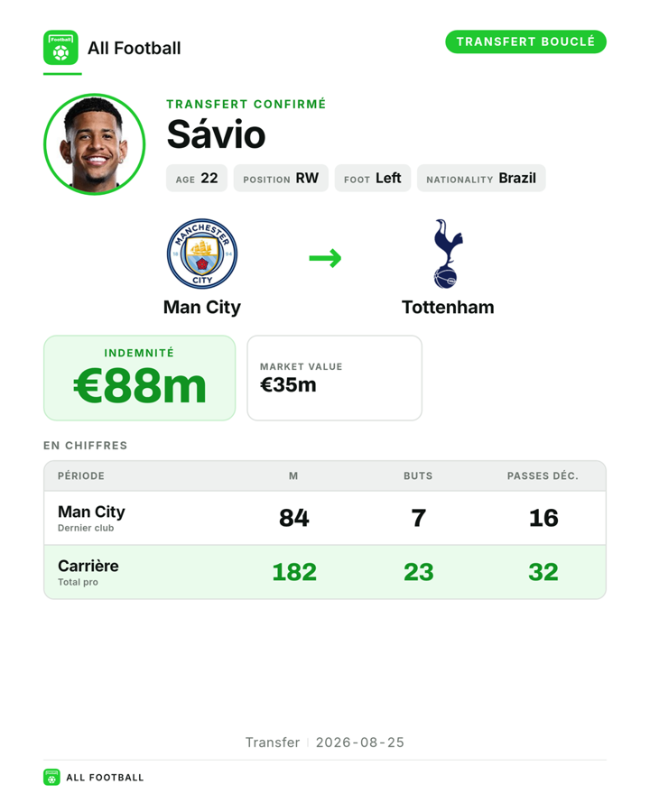Click the Période column header
The width and height of the screenshot is (650, 812).
(x=81, y=475)
